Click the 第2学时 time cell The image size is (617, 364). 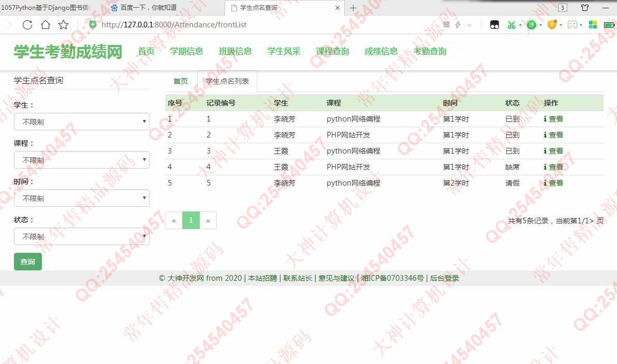pos(456,183)
